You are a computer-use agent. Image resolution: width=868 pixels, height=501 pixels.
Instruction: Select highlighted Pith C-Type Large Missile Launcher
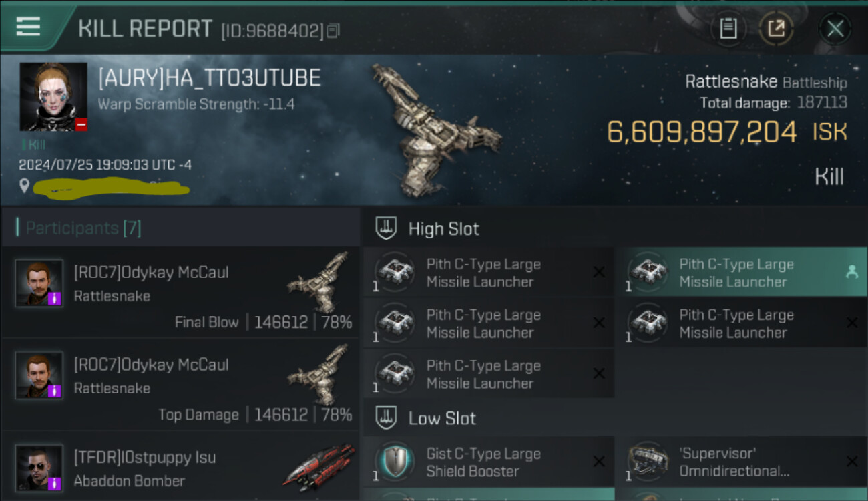(741, 273)
